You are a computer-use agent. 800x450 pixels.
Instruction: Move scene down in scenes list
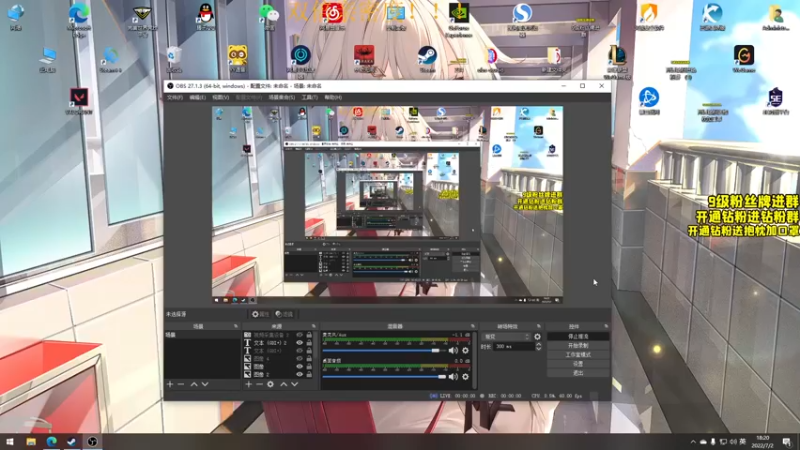(x=205, y=384)
